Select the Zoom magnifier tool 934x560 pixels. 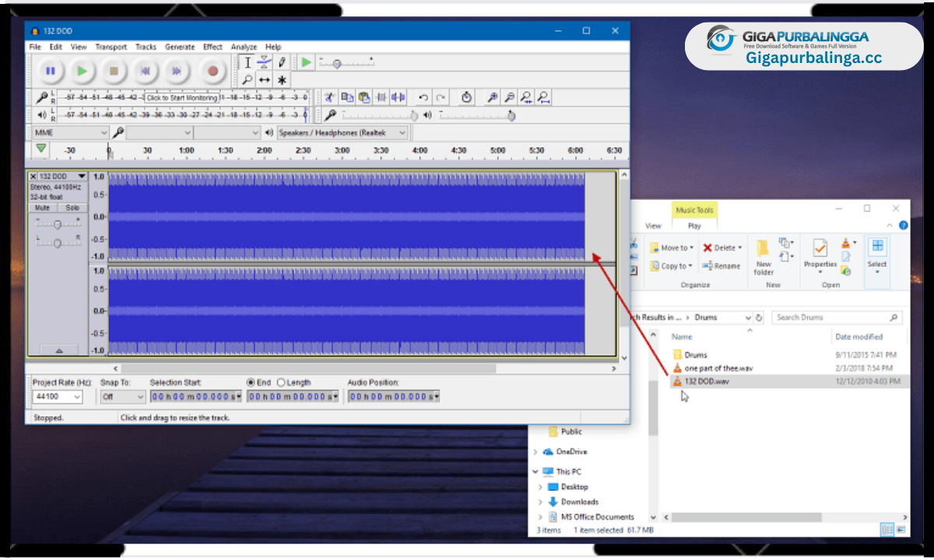[248, 79]
